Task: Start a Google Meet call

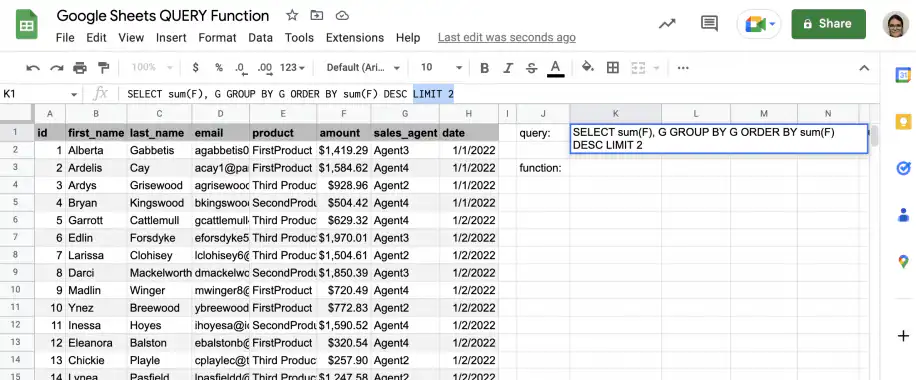Action: tap(754, 24)
